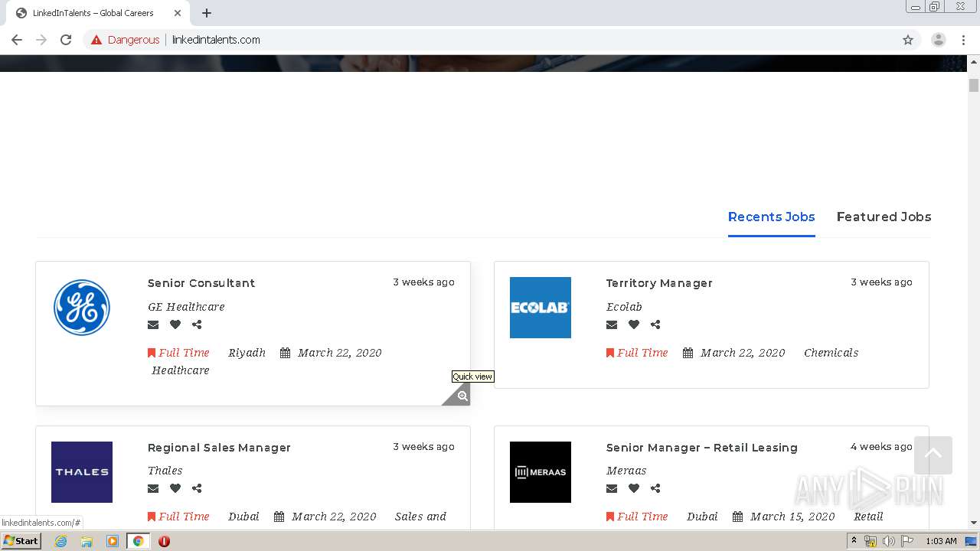Click the Ecolab logo
Viewport: 980px width, 551px height.
541,308
